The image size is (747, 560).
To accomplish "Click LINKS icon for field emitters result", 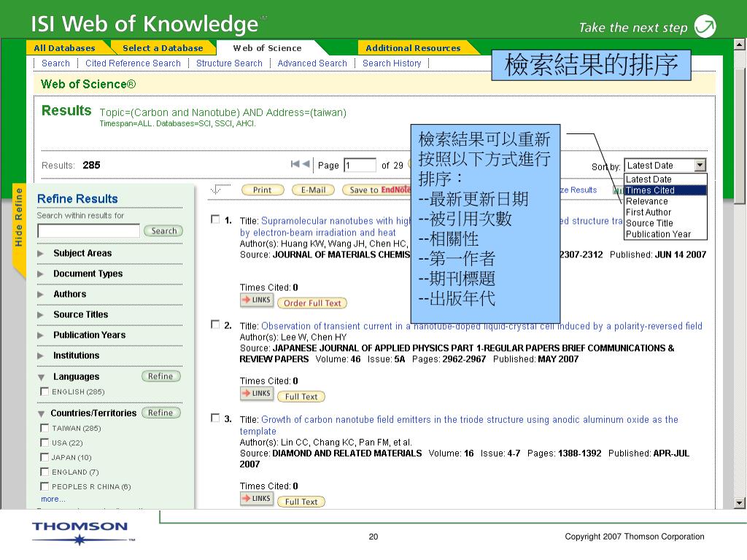I will click(x=256, y=499).
